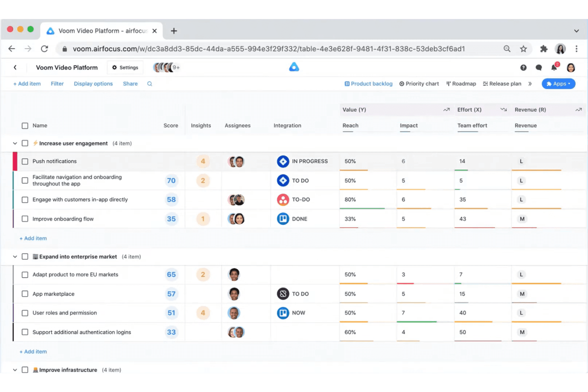Click the Value (Y) sort trend icon
Image resolution: width=588 pixels, height=392 pixels.
[x=447, y=110]
